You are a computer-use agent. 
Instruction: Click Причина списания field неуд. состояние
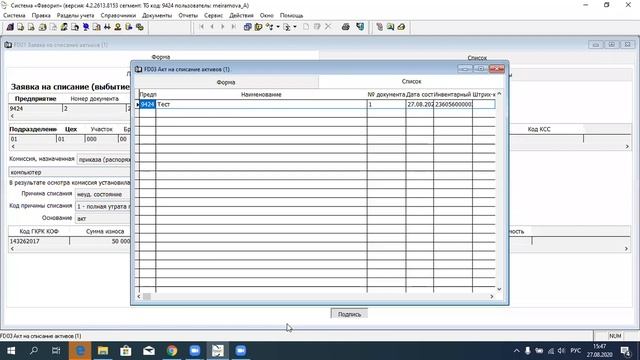(103, 194)
